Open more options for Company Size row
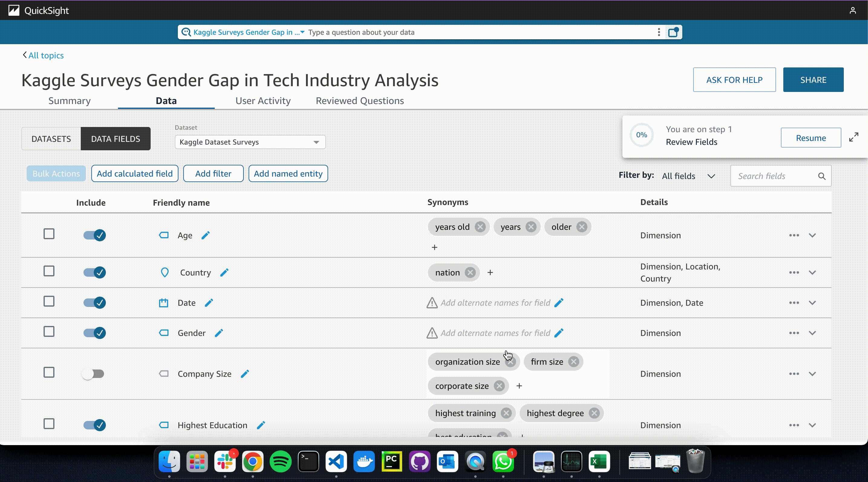This screenshot has width=868, height=482. (794, 373)
